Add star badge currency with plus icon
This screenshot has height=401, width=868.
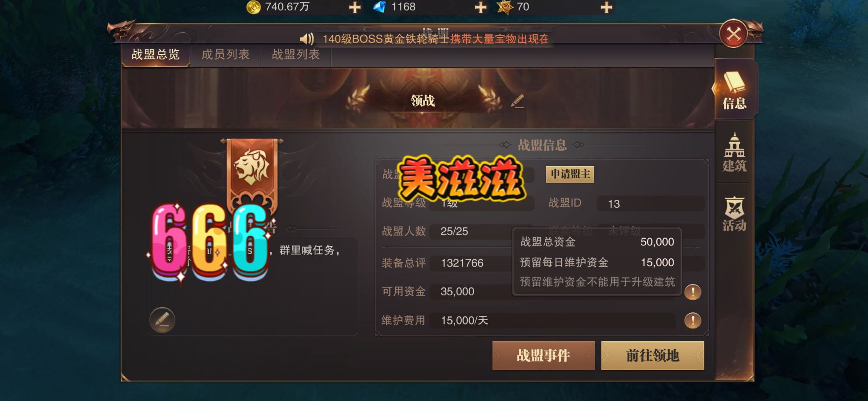click(606, 7)
